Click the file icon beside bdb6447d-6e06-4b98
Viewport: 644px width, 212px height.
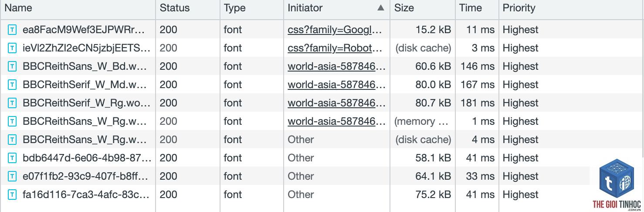pos(13,158)
